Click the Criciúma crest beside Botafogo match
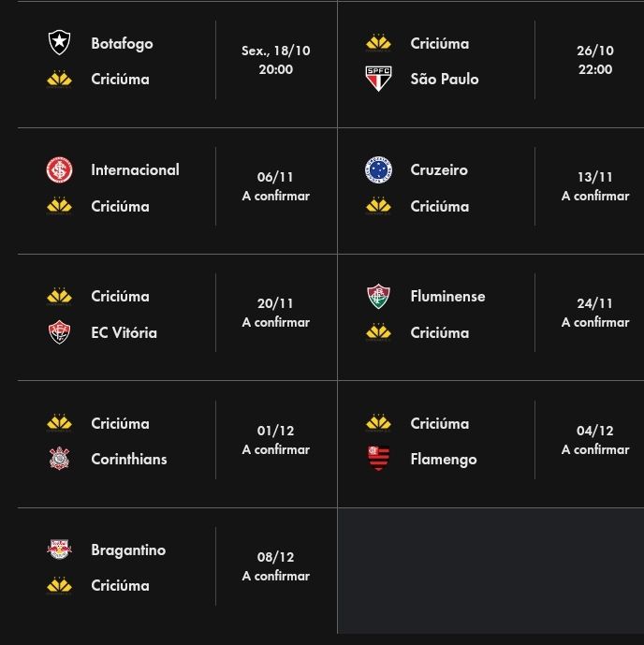The image size is (644, 645). [59, 79]
